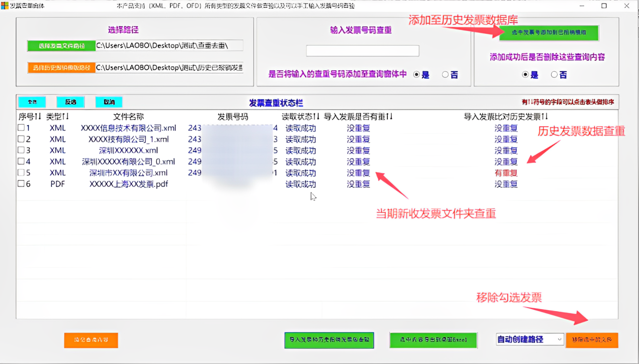
Task: Minimize the window
Action: point(582,6)
